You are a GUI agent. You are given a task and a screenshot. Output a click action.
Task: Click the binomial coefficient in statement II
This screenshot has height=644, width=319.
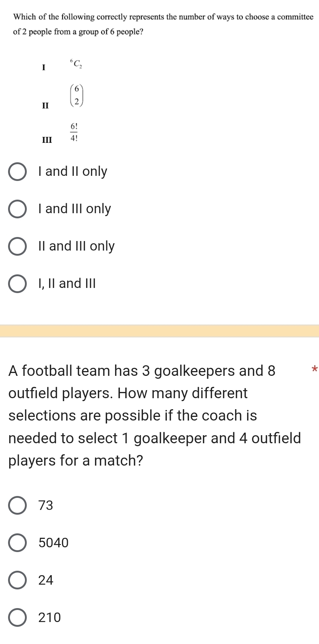(76, 95)
